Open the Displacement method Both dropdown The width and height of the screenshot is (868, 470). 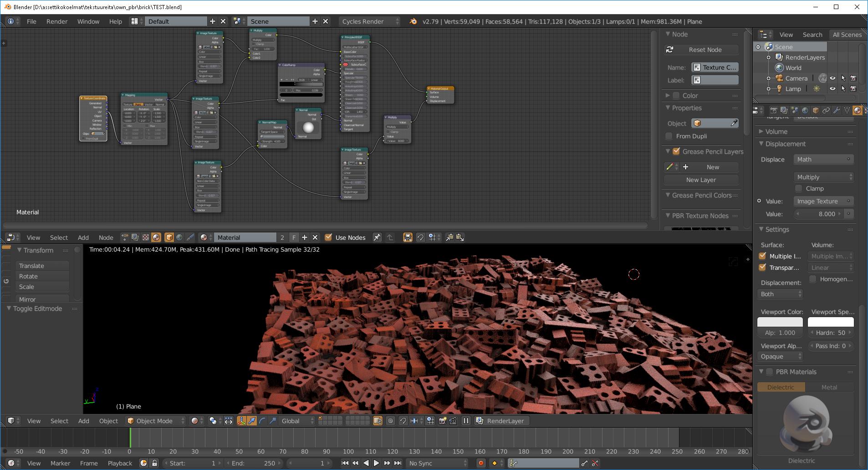coord(781,294)
